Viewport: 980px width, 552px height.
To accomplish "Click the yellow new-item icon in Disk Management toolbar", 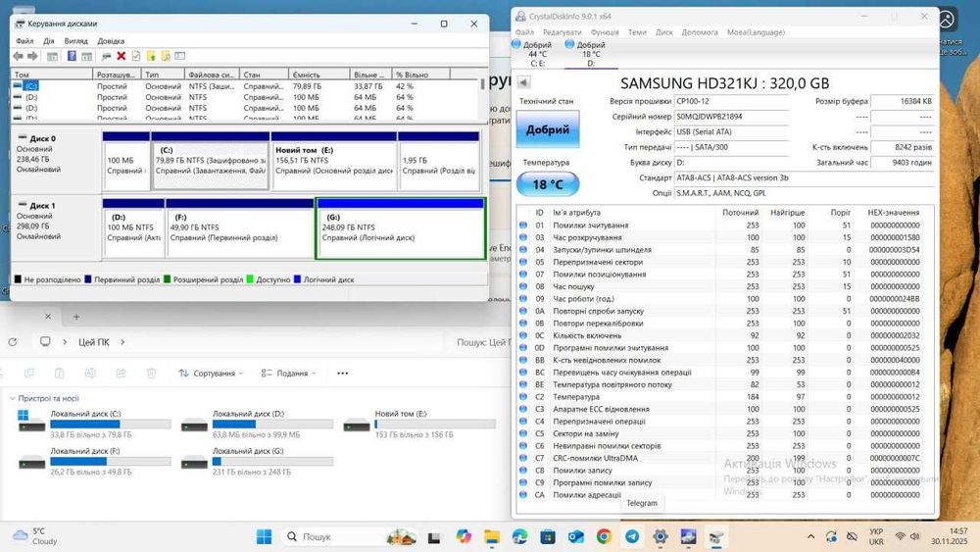I will click(151, 56).
